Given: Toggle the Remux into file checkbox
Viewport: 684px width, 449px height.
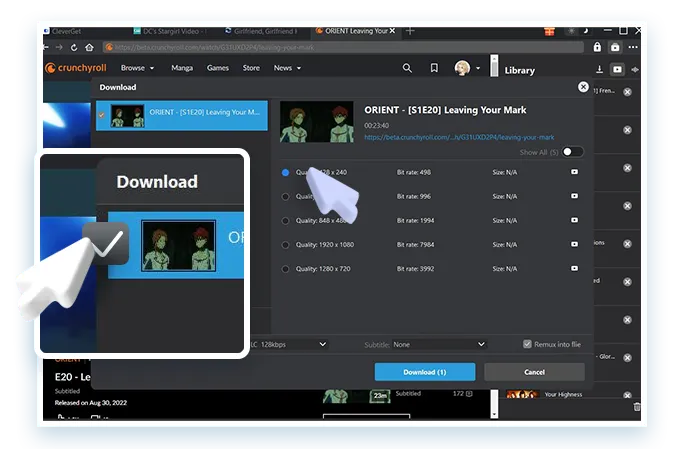Looking at the screenshot, I should coord(527,344).
